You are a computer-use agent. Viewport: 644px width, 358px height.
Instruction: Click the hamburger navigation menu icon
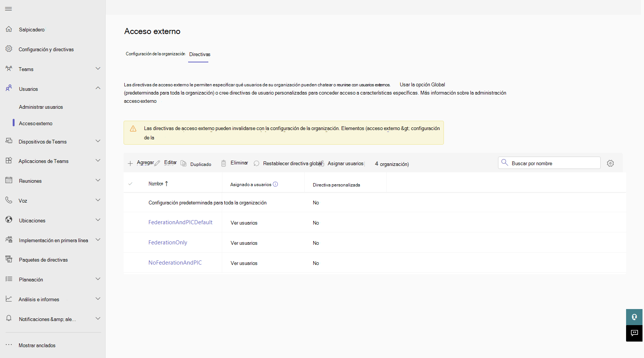pyautogui.click(x=8, y=9)
